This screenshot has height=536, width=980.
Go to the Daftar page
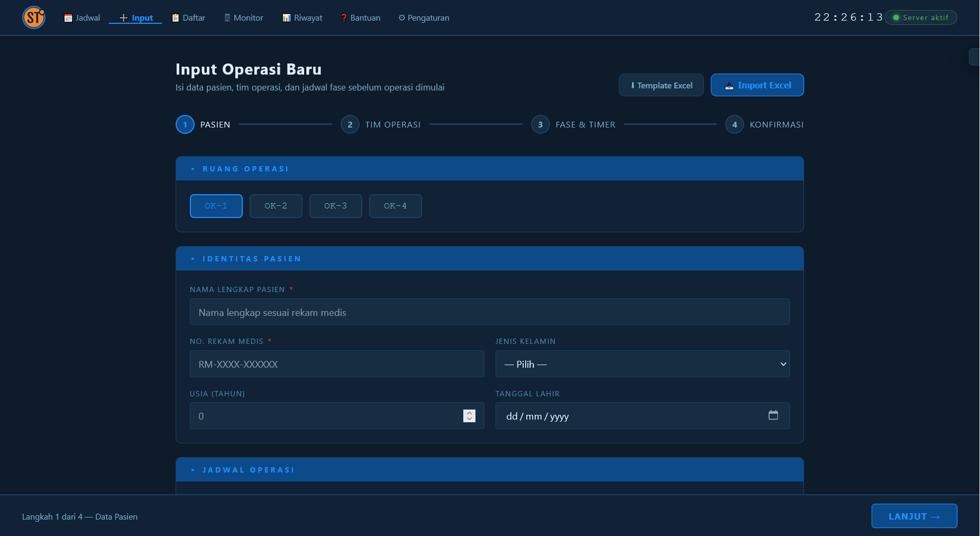coord(188,17)
